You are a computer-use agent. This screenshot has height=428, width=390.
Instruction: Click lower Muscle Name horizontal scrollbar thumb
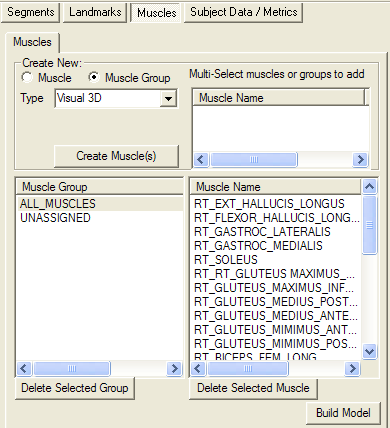pyautogui.click(x=248, y=368)
